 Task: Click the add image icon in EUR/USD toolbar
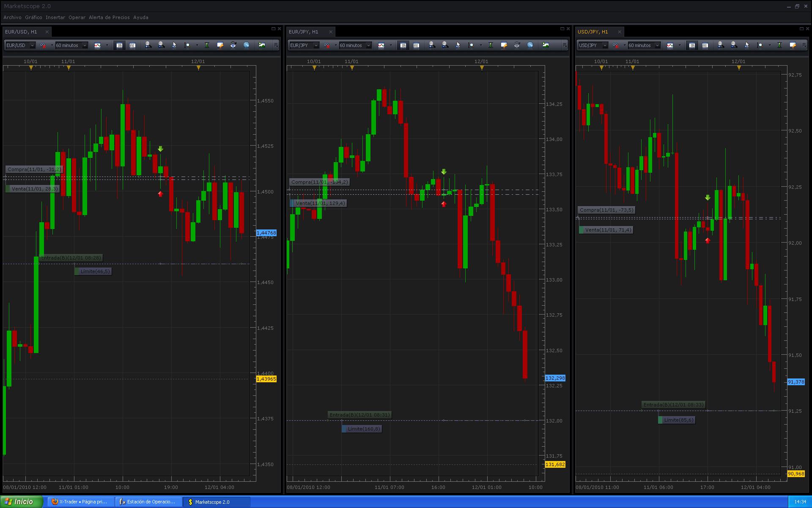(x=262, y=45)
